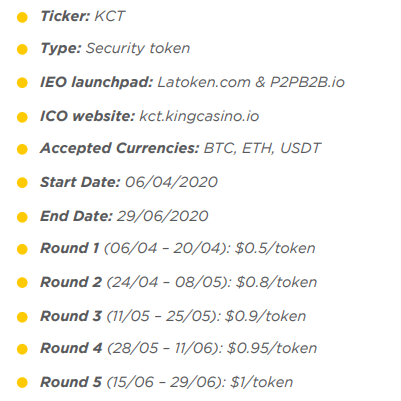Image resolution: width=401 pixels, height=401 pixels.
Task: Click the yellow bullet next to ICO website
Action: click(x=22, y=117)
